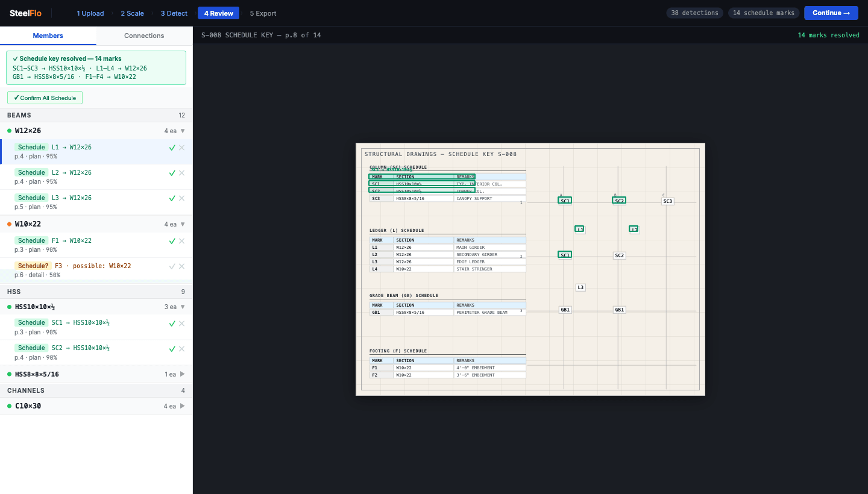Click the Schedule key resolved banner
Viewport: 868px width, 494px height.
pyautogui.click(x=96, y=67)
